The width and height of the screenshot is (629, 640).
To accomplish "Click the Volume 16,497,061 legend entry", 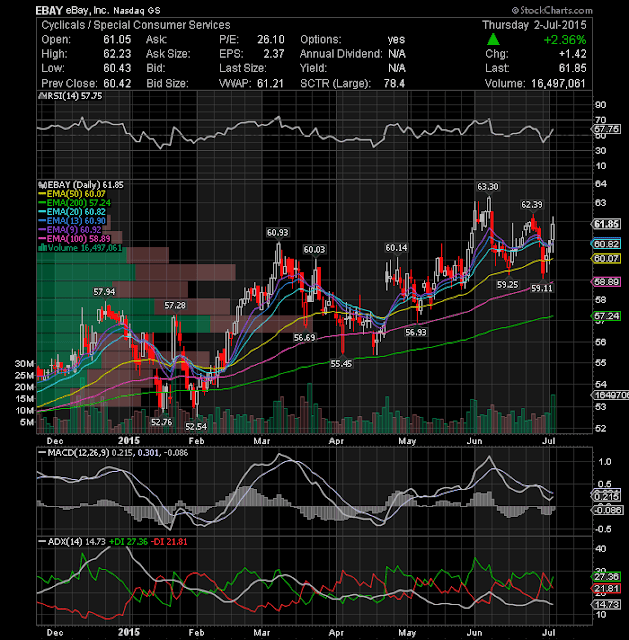I will pyautogui.click(x=80, y=248).
